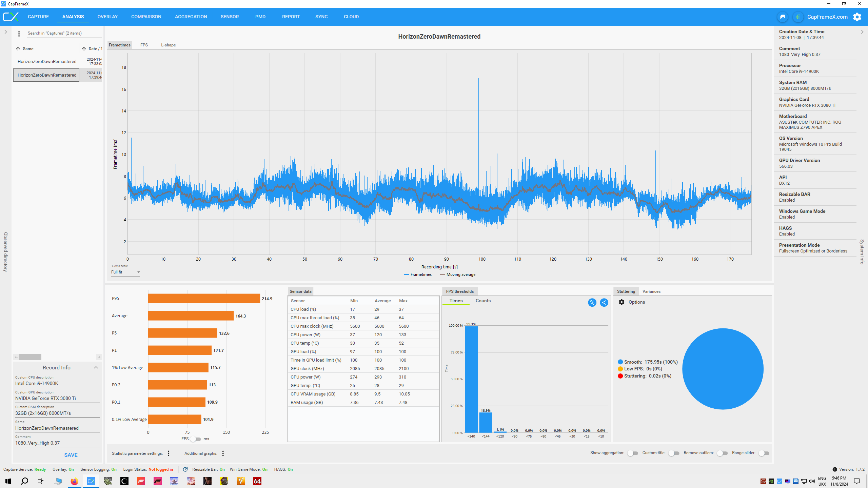
Task: Click the login icon next to CapFrameX.com
Action: pyautogui.click(x=798, y=17)
